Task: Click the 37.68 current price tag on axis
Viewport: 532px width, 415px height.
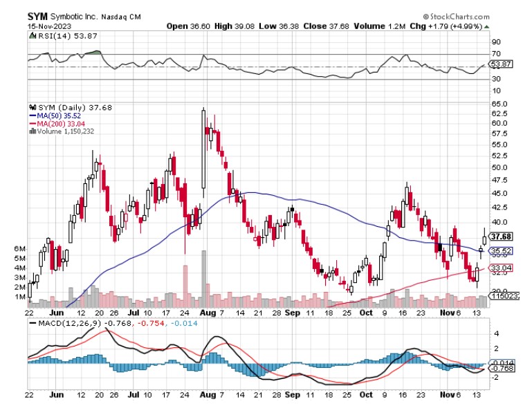Action: pyautogui.click(x=500, y=236)
